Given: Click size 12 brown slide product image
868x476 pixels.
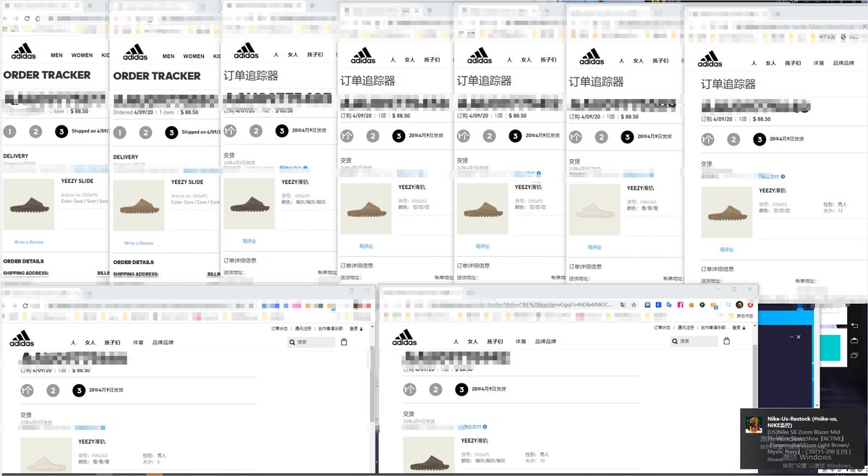Looking at the screenshot, I should pos(726,212).
